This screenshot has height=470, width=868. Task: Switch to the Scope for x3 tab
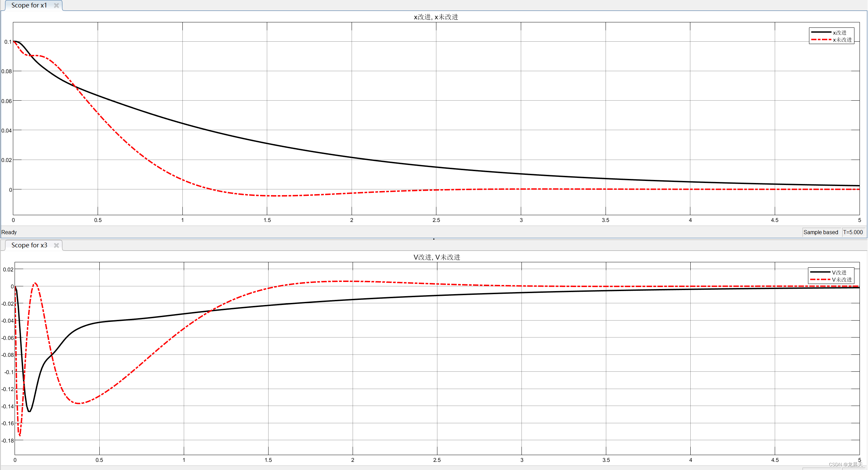click(x=29, y=245)
